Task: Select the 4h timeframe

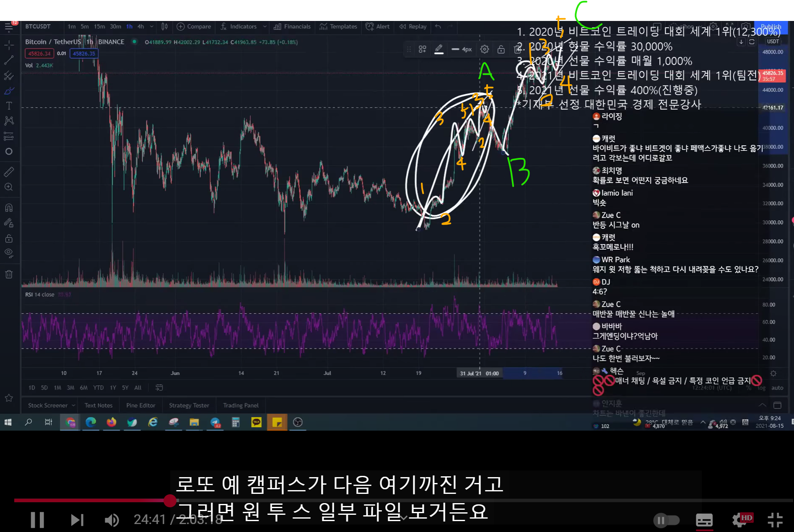Action: [x=141, y=26]
